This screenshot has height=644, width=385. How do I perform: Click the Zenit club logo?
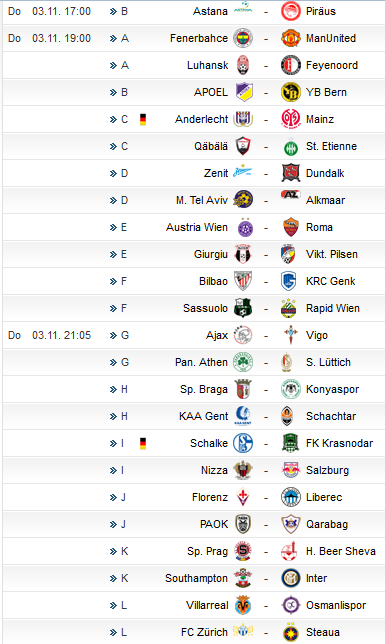(243, 172)
